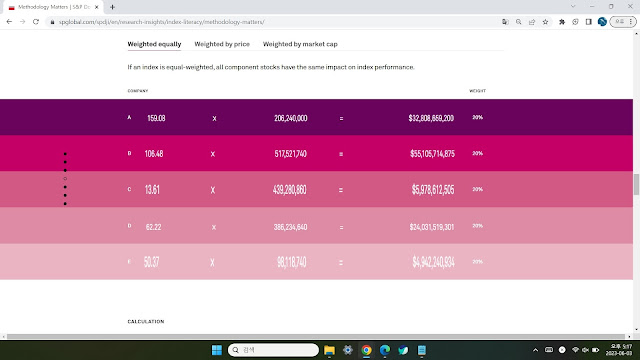Open Wi-Fi network settings in tray
This screenshot has height=360, width=640.
(x=576, y=350)
